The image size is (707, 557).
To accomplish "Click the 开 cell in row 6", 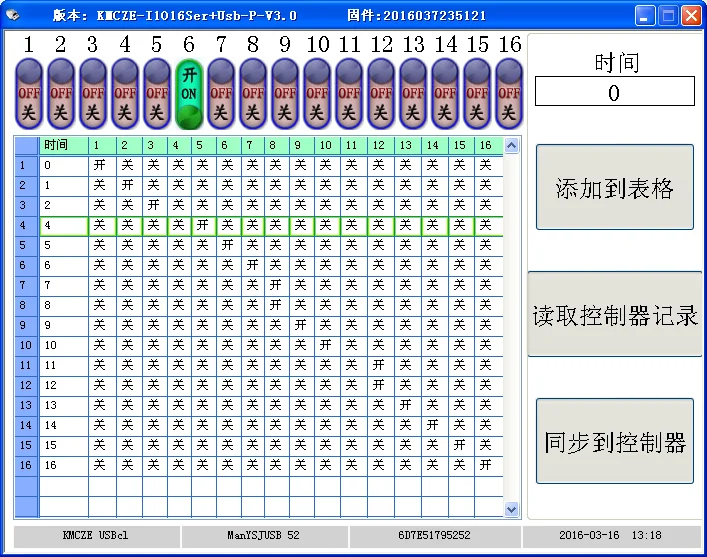I will [x=253, y=265].
